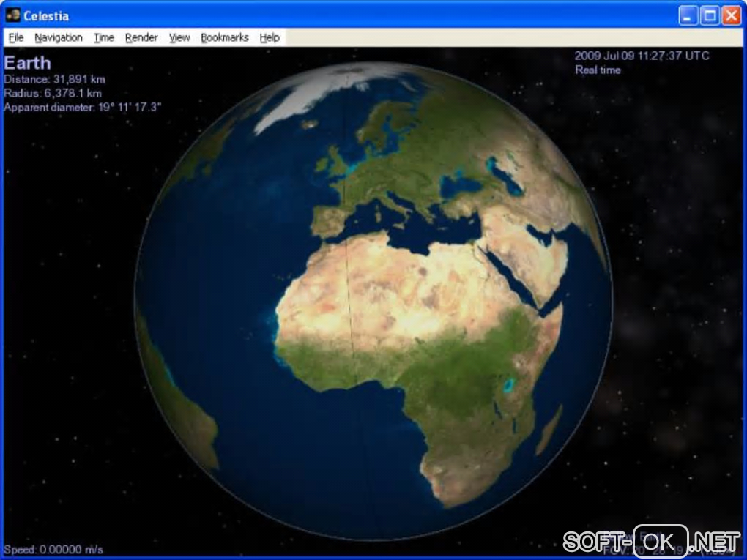Maximize the Celestia window
Viewport: 747px width, 560px height.
click(x=710, y=15)
